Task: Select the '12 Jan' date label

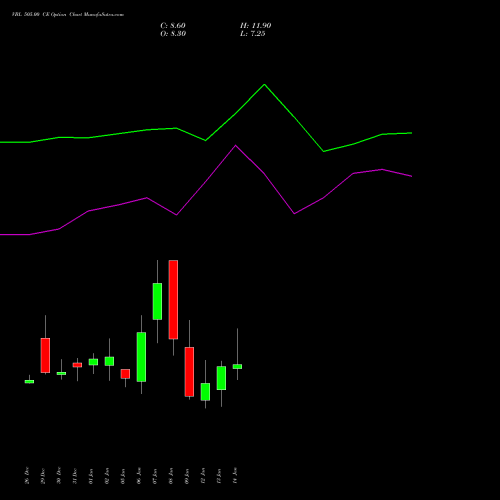Action: click(203, 476)
